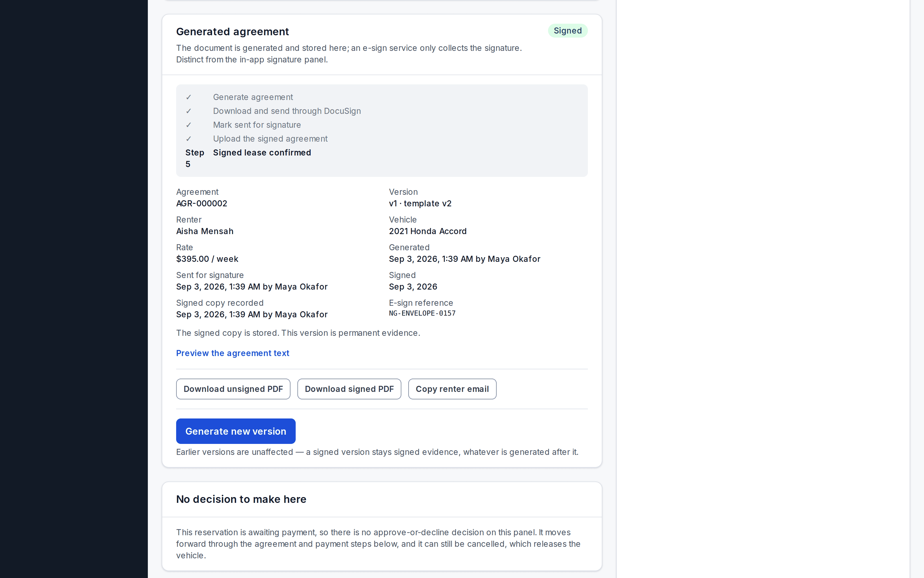
Task: Select the Generate agreement step
Action: tap(253, 97)
